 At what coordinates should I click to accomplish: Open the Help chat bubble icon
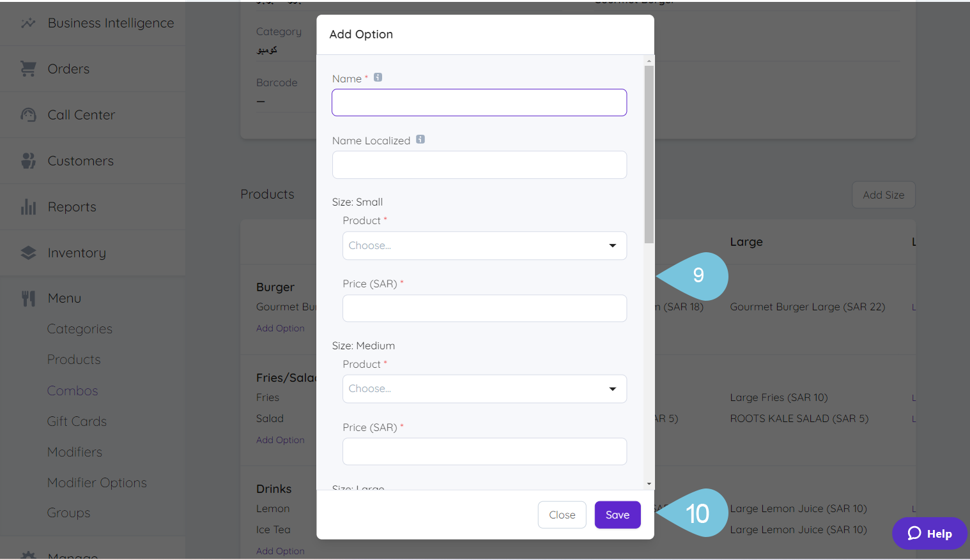pyautogui.click(x=913, y=533)
